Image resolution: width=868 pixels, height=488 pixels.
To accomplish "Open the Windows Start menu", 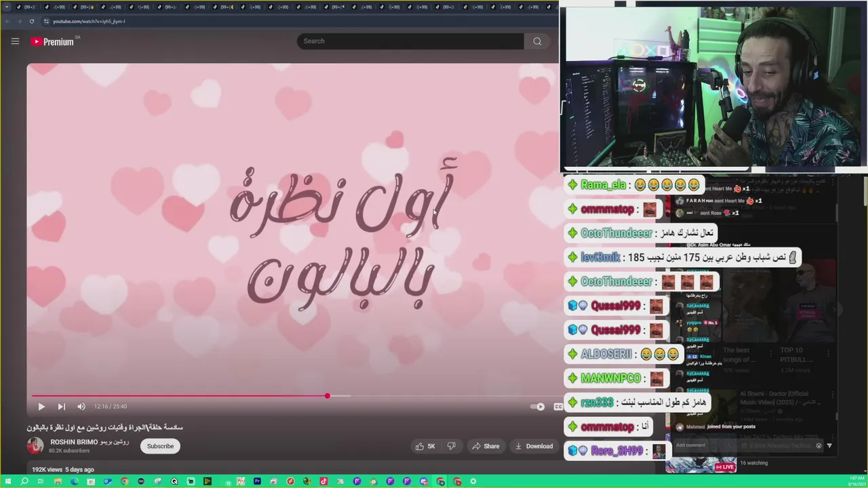I will [7, 481].
